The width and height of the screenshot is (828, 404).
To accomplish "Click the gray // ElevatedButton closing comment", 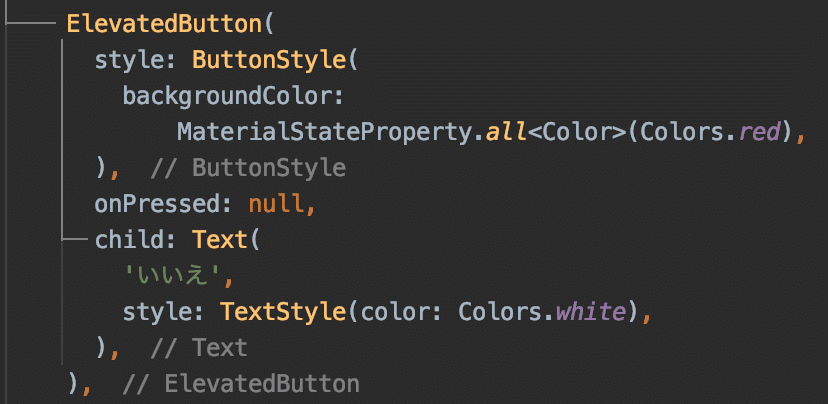I will click(241, 385).
